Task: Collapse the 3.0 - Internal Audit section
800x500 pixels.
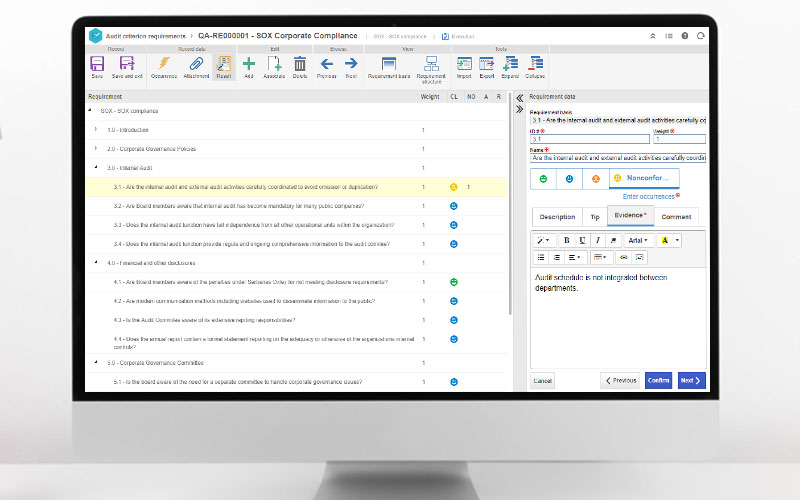Action: coord(96,168)
